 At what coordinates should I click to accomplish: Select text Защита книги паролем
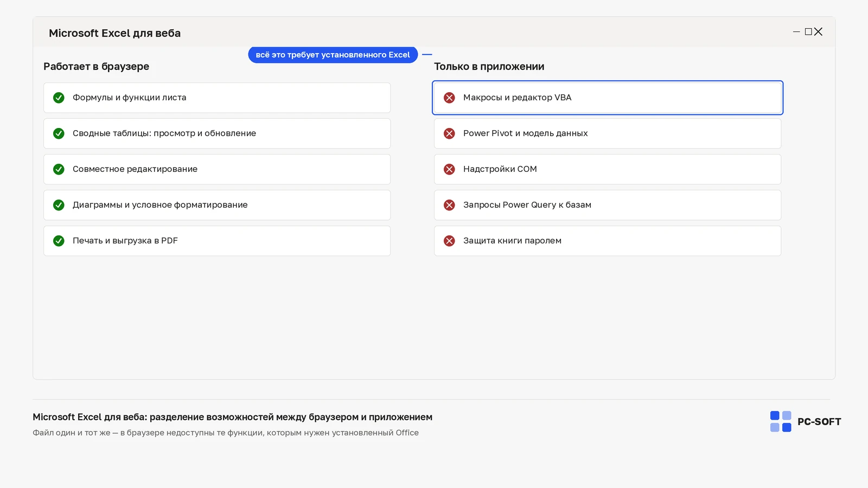pos(512,241)
